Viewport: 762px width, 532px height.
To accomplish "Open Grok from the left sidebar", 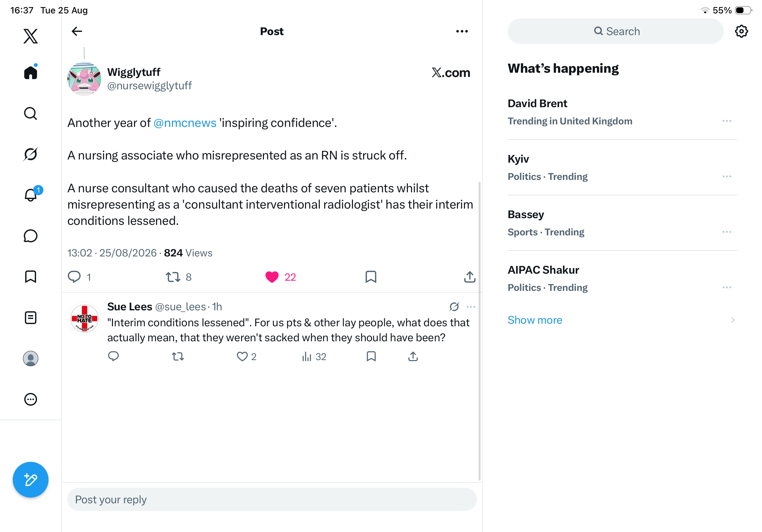I will (31, 154).
